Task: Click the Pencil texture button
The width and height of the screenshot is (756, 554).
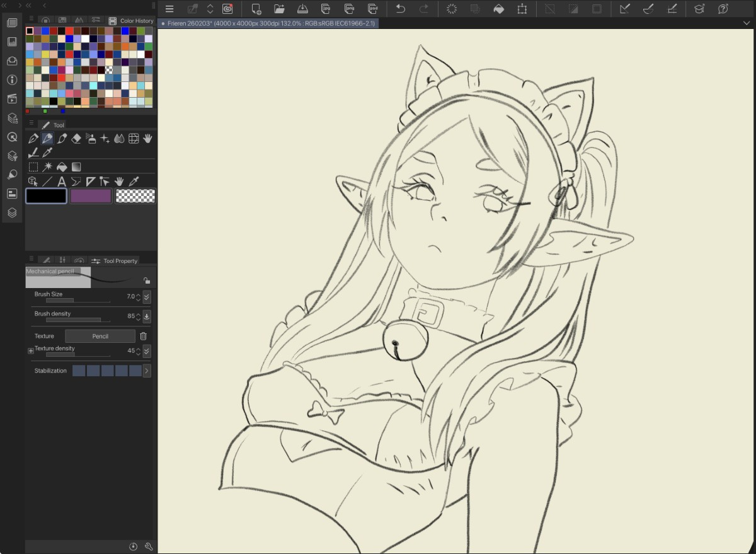Action: click(x=100, y=337)
